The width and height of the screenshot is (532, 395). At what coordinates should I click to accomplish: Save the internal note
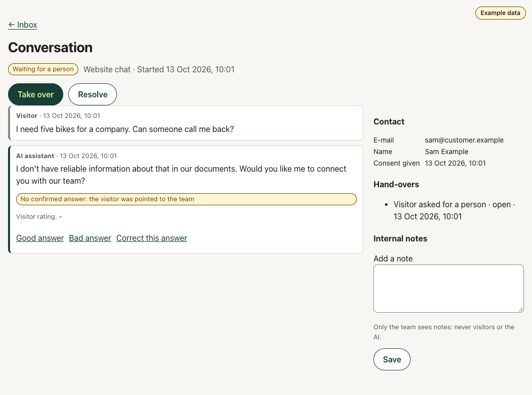click(x=392, y=359)
